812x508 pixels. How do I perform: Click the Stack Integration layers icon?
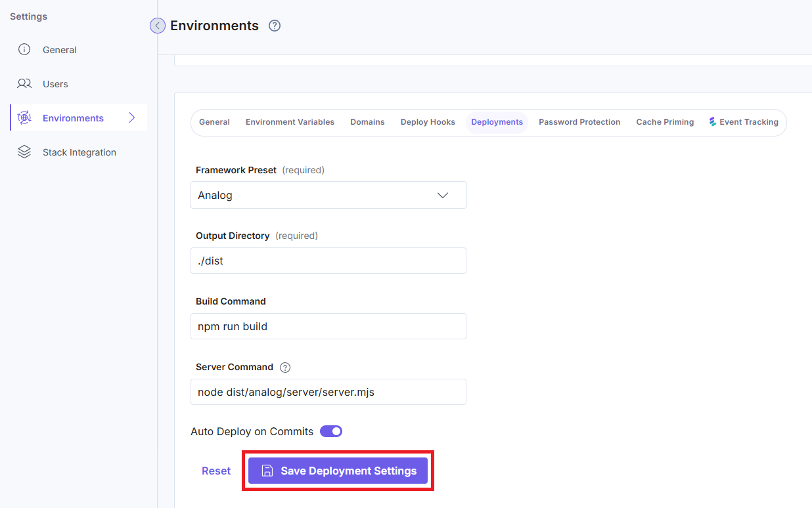[x=24, y=152]
